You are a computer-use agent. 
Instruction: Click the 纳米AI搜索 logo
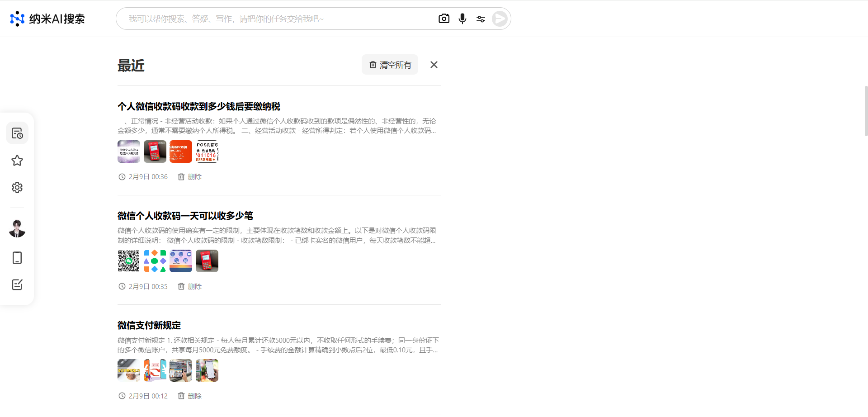(x=47, y=19)
